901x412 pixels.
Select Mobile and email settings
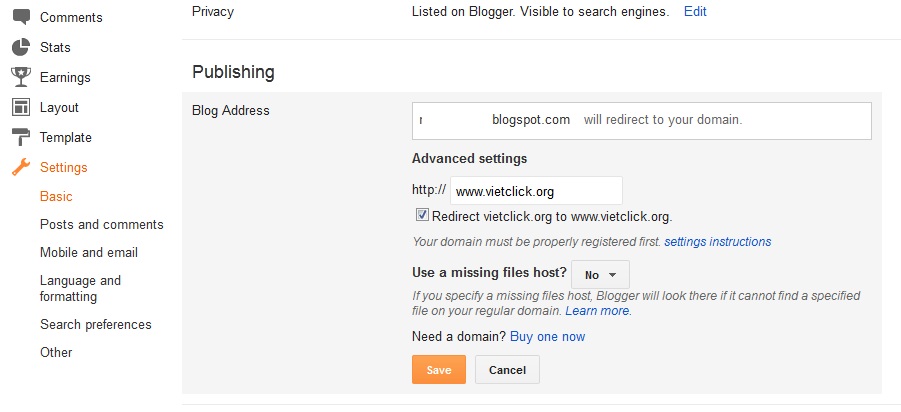pos(89,253)
